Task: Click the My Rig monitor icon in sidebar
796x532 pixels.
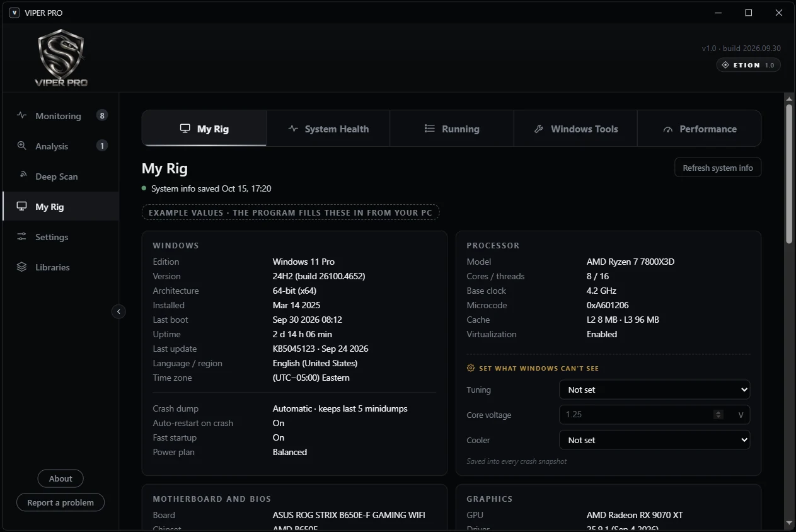Action: [x=22, y=206]
